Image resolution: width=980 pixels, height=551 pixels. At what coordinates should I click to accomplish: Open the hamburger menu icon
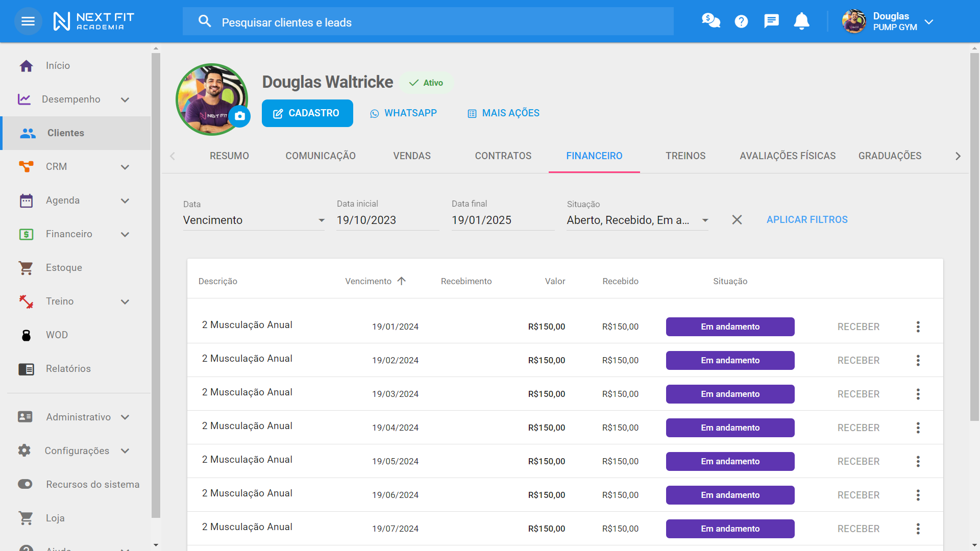tap(28, 21)
